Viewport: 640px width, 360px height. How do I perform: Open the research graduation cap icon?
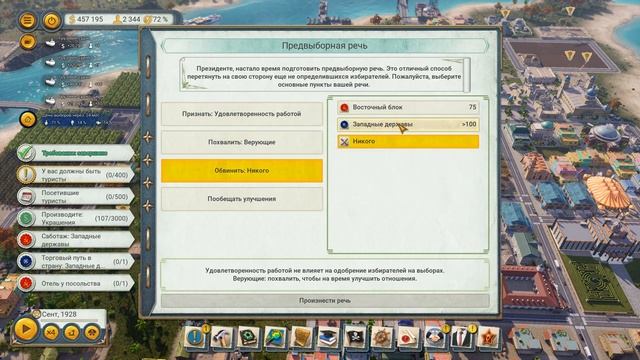(328, 338)
